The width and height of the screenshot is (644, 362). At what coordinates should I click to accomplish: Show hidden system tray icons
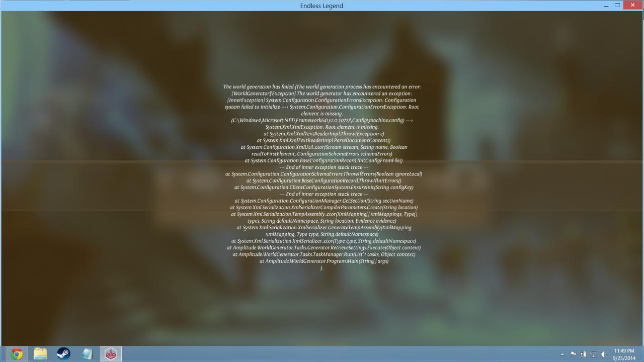pyautogui.click(x=562, y=354)
